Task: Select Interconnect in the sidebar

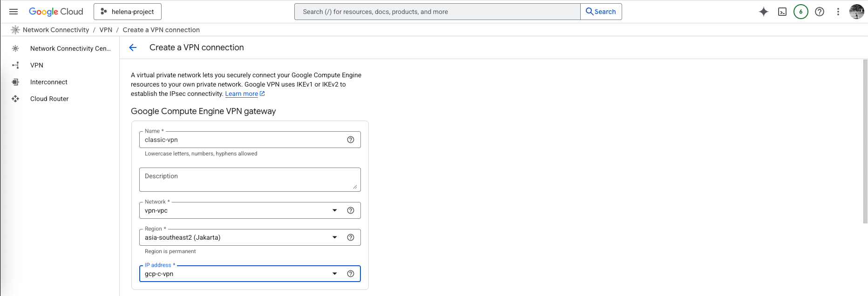Action: click(49, 82)
